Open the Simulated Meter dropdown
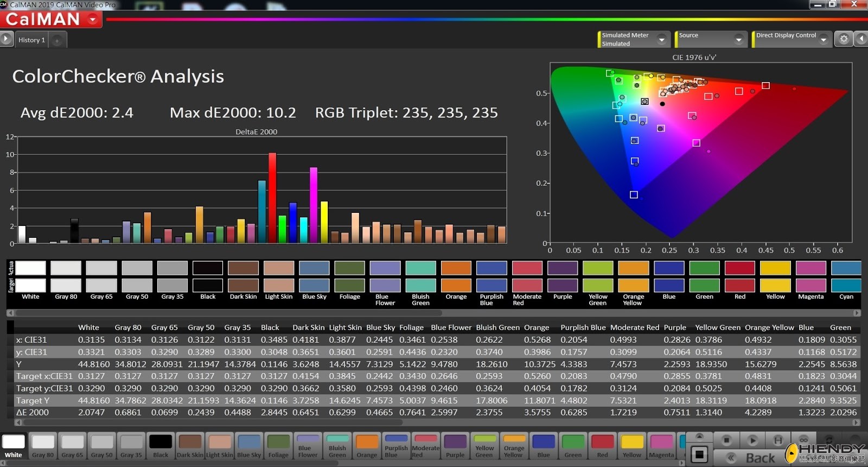The height and width of the screenshot is (467, 868). [661, 39]
